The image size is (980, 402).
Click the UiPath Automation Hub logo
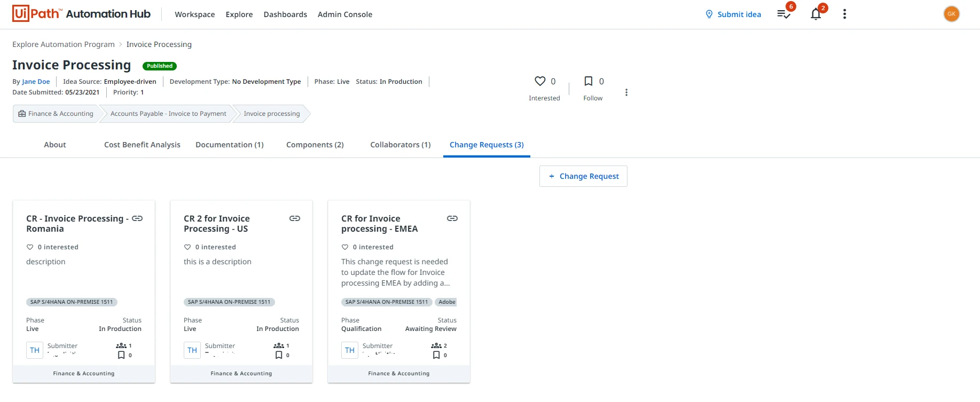[81, 14]
